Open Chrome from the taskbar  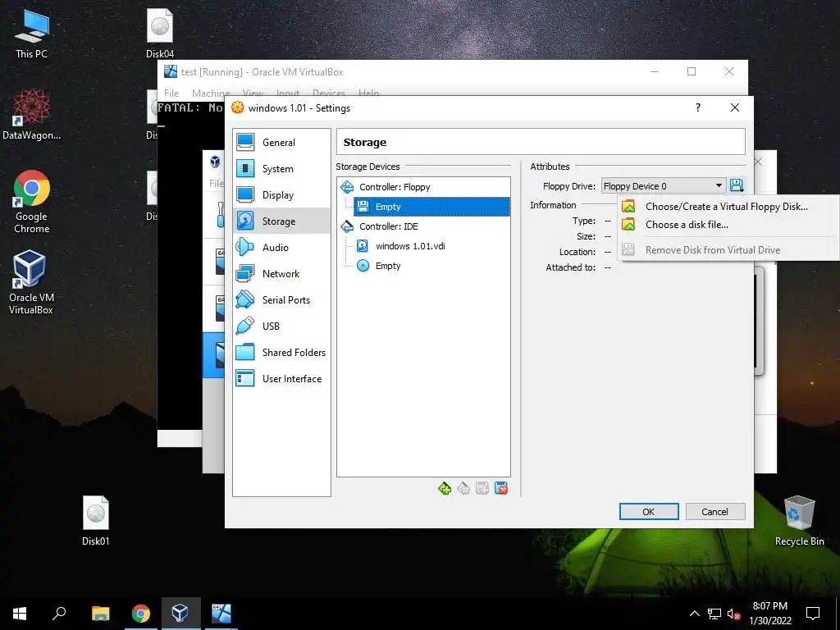(x=141, y=614)
